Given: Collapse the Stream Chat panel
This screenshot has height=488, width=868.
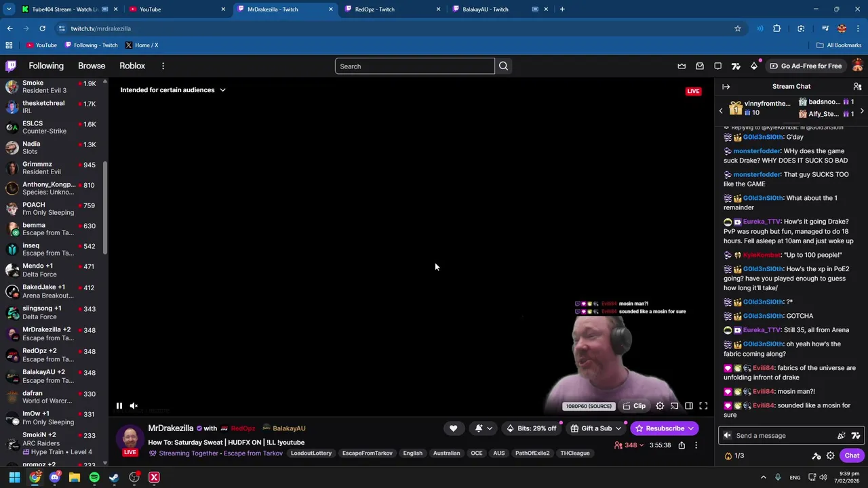Looking at the screenshot, I should [x=726, y=87].
